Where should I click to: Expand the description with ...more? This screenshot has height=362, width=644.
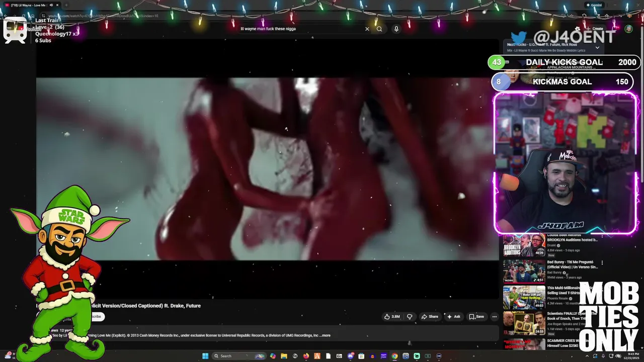click(326, 335)
